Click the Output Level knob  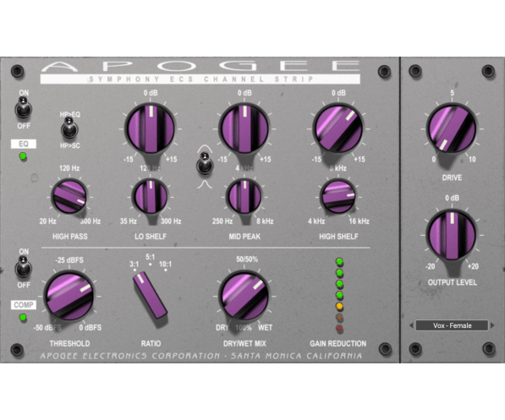pos(452,235)
